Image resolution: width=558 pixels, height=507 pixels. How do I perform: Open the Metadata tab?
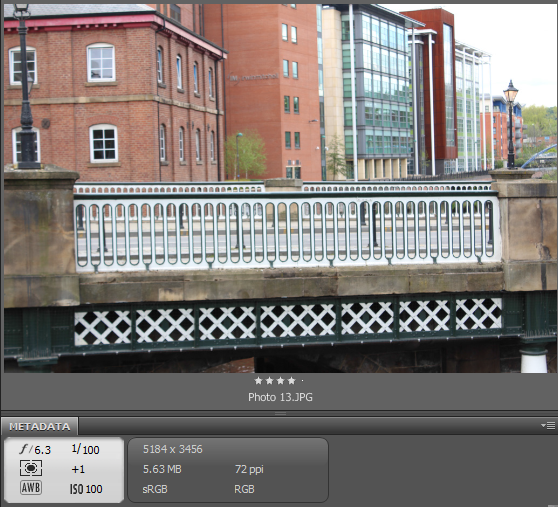pyautogui.click(x=40, y=426)
